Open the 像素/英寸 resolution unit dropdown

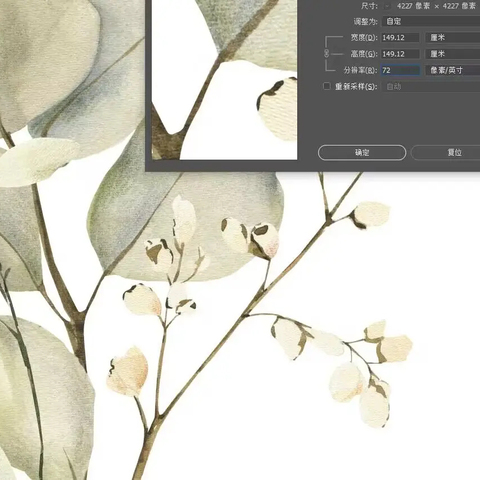click(453, 70)
